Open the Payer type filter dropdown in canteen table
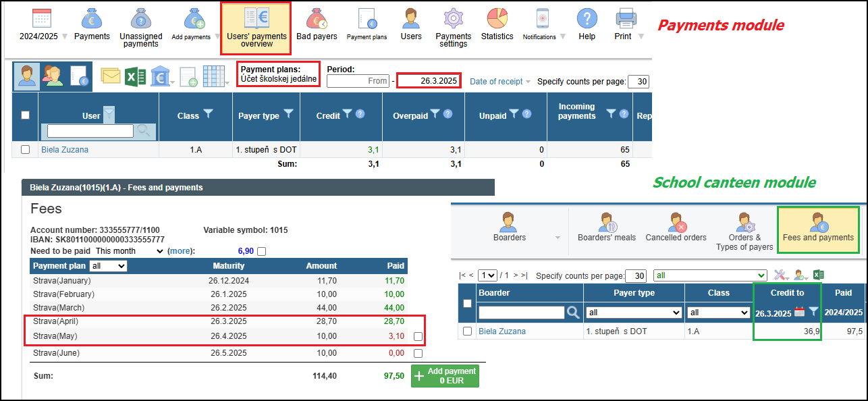The width and height of the screenshot is (868, 401). (x=634, y=313)
